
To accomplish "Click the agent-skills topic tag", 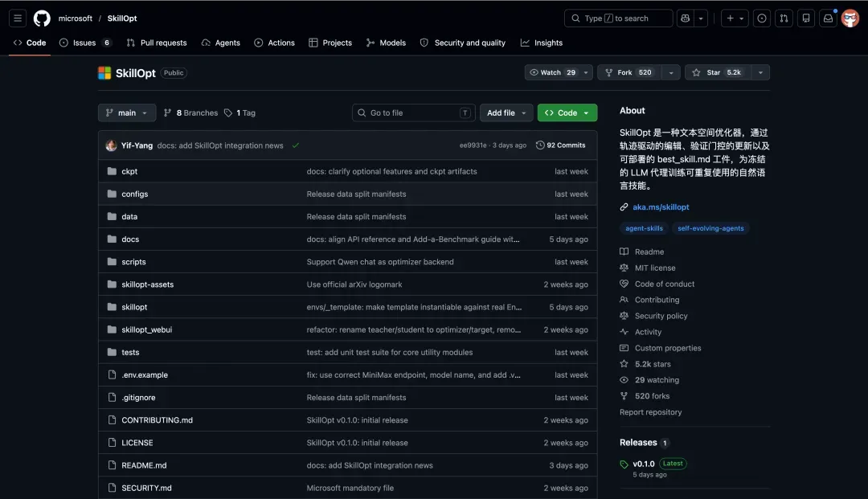I will click(x=644, y=228).
